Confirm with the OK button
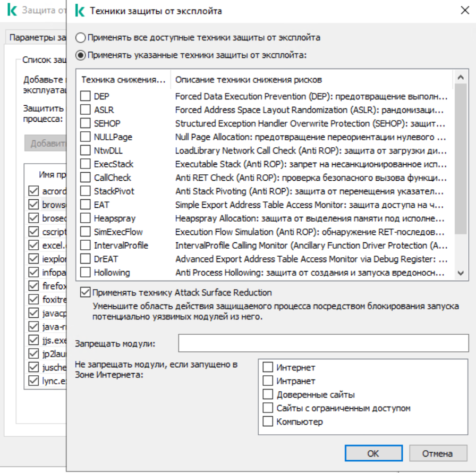The image size is (476, 473). pos(373,453)
